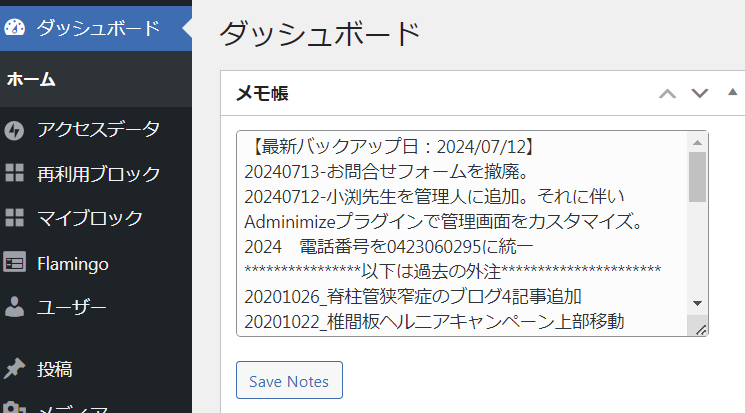The height and width of the screenshot is (413, 745).
Task: Click the マイブロック grid icon
Action: pos(15,218)
